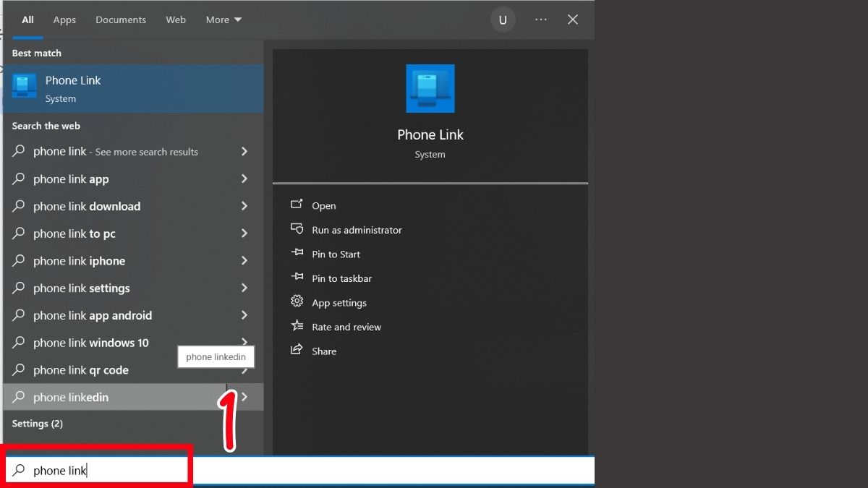Click search icon beside 'phone linkedin'
The height and width of the screenshot is (488, 868).
[x=19, y=397]
